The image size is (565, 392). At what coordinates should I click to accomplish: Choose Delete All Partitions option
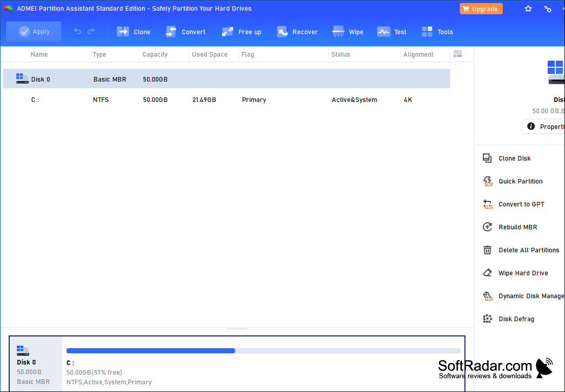coord(529,250)
